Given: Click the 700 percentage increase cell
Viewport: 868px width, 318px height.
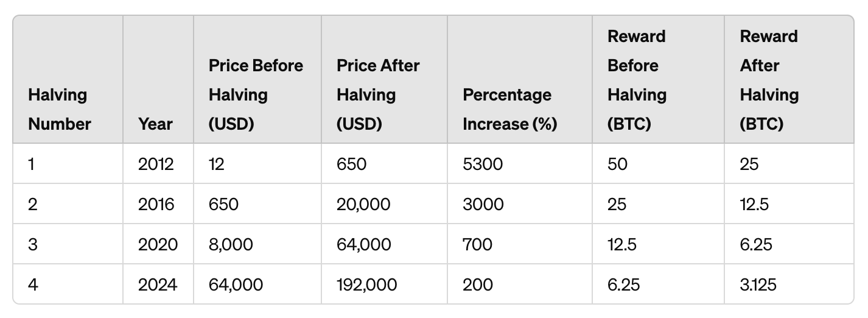Looking at the screenshot, I should click(x=478, y=244).
